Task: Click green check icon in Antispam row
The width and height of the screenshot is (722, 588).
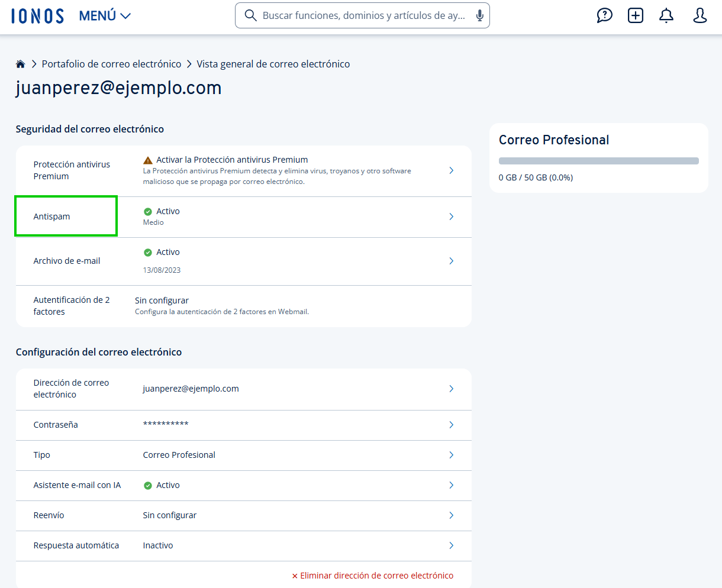Action: click(x=148, y=211)
